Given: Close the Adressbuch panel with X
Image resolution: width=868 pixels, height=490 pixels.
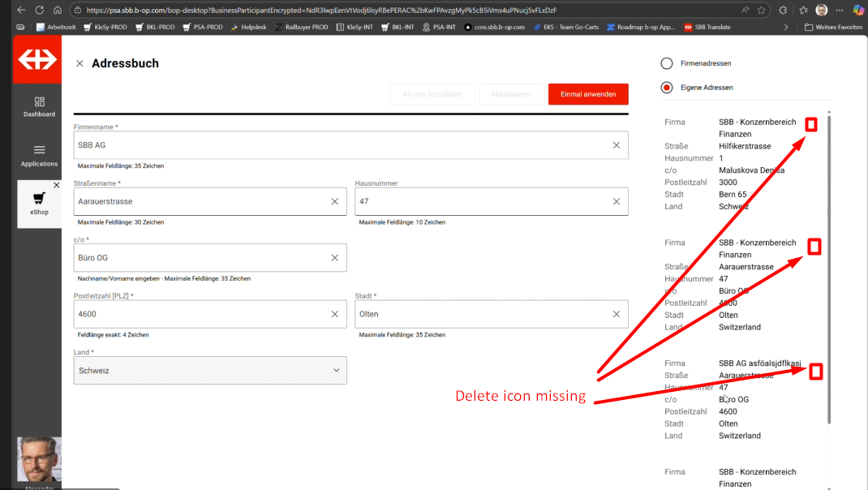Looking at the screenshot, I should (x=79, y=63).
